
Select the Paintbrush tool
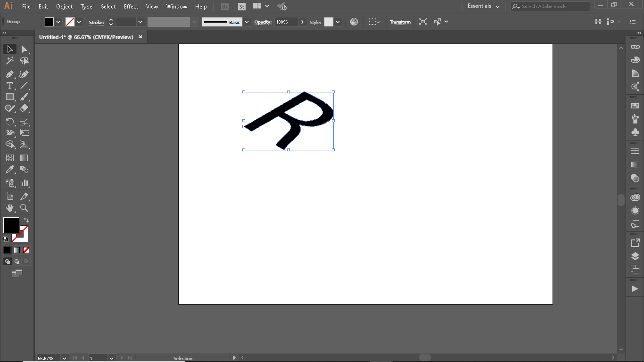(24, 97)
